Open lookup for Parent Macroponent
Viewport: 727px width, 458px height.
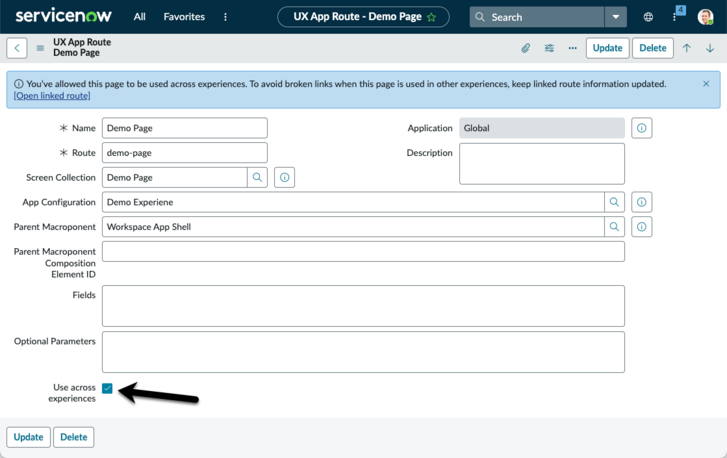point(614,227)
